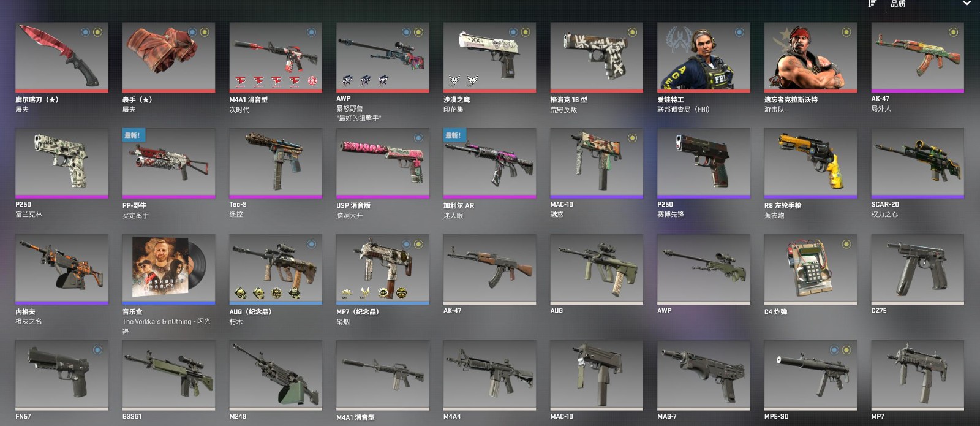The image size is (980, 426).
Task: Click the first gold sticker on AUG（纪念品）朽木
Action: tap(241, 292)
